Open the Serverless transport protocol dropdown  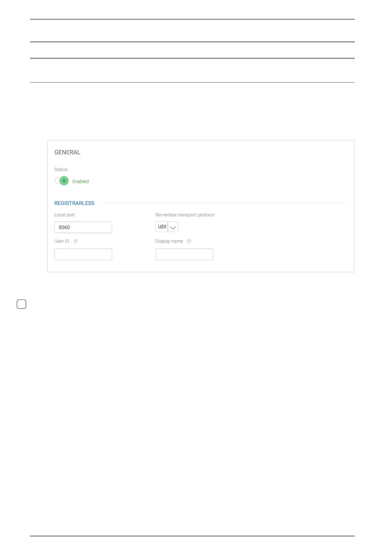tap(167, 227)
